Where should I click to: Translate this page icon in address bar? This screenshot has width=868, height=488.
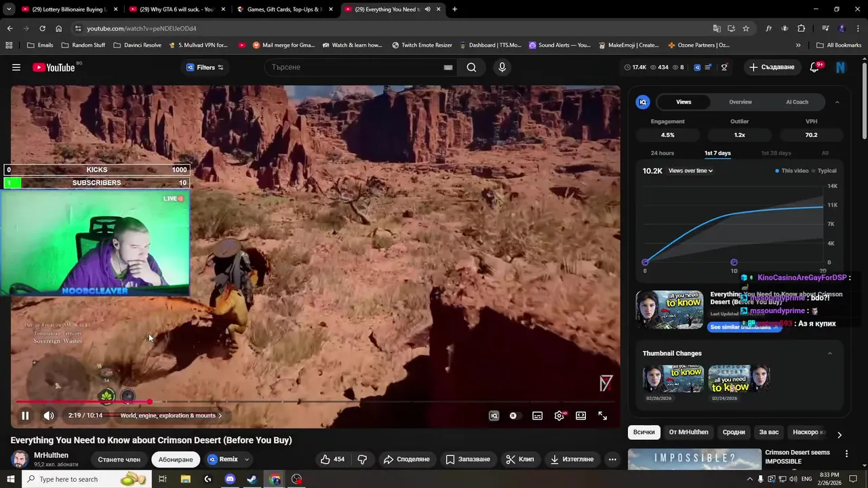click(717, 28)
